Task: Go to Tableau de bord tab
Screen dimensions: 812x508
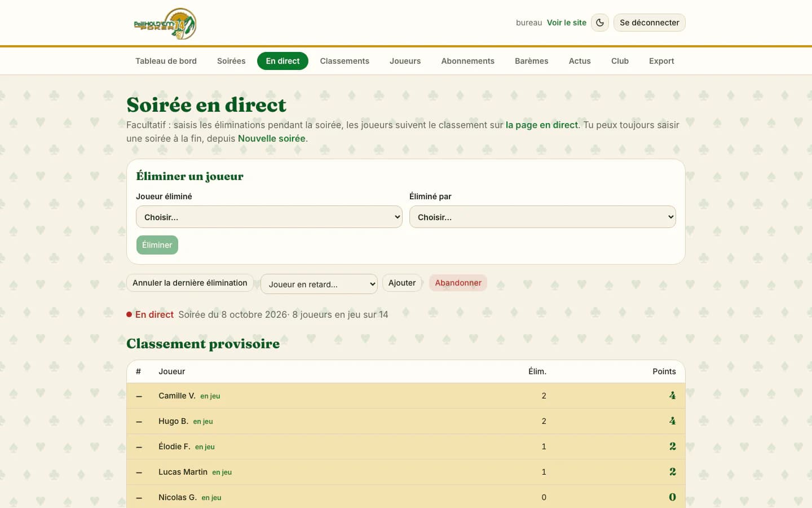Action: click(166, 61)
